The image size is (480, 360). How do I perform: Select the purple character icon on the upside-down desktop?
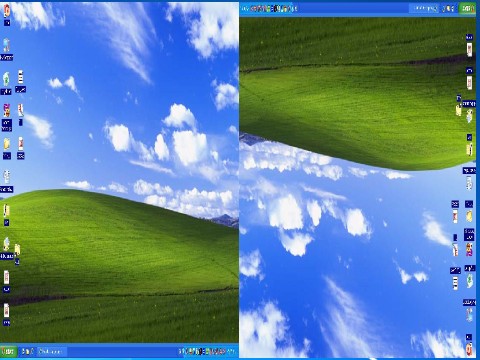click(469, 249)
